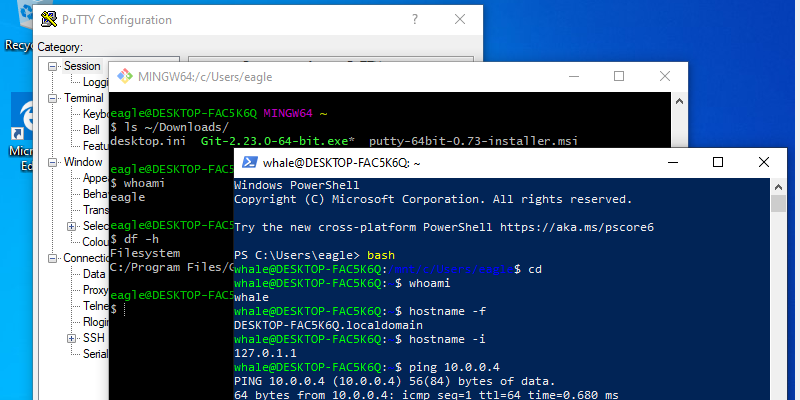Click the PuTTY Configuration title bar icon

point(49,20)
